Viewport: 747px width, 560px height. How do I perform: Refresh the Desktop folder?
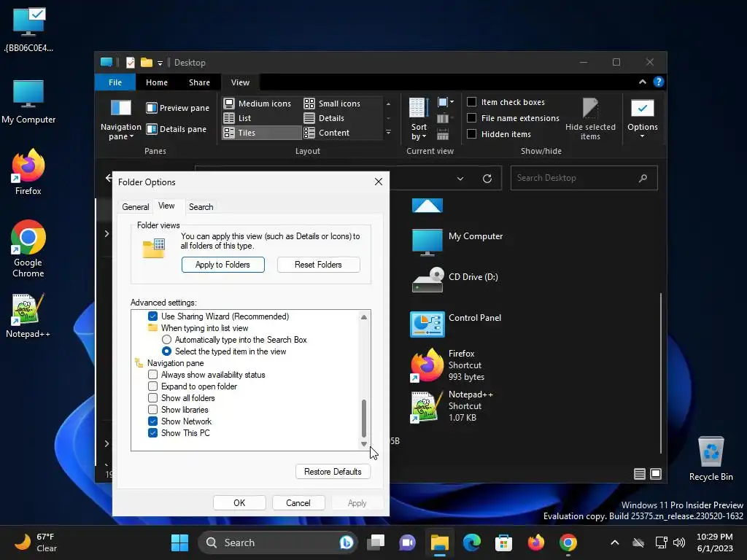[x=487, y=179]
